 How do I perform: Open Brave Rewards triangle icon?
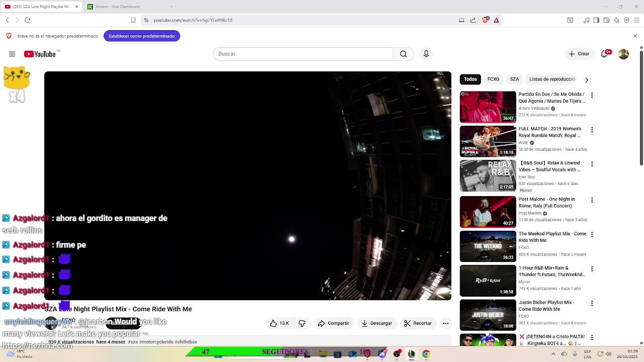click(x=496, y=20)
